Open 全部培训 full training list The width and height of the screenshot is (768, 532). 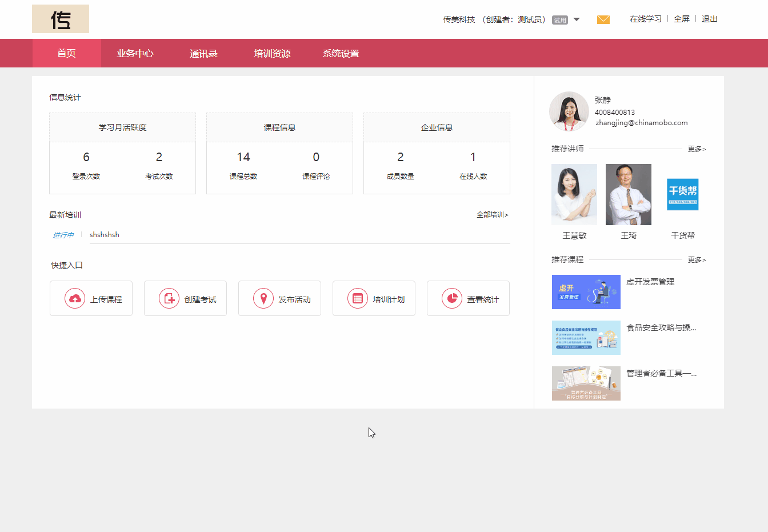(x=491, y=214)
